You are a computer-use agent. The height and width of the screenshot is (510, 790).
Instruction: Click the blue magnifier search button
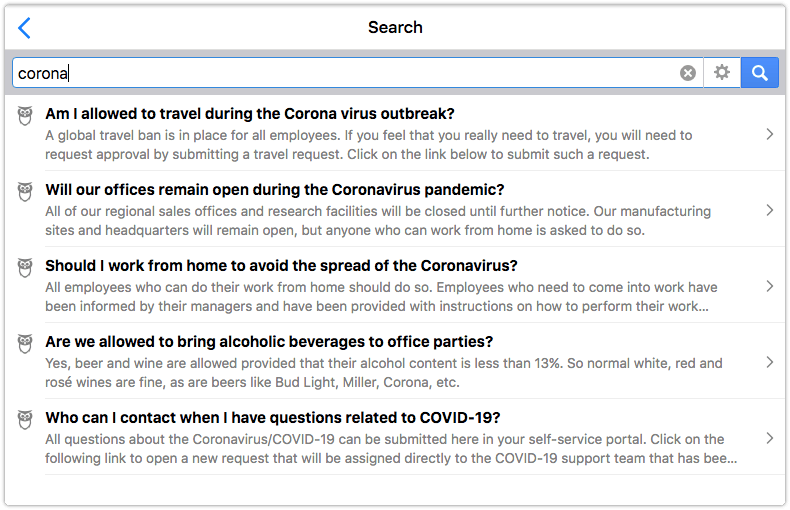(x=760, y=73)
